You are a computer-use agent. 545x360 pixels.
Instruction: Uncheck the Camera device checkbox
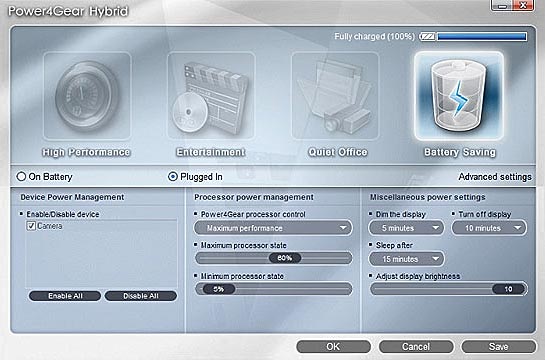31,226
